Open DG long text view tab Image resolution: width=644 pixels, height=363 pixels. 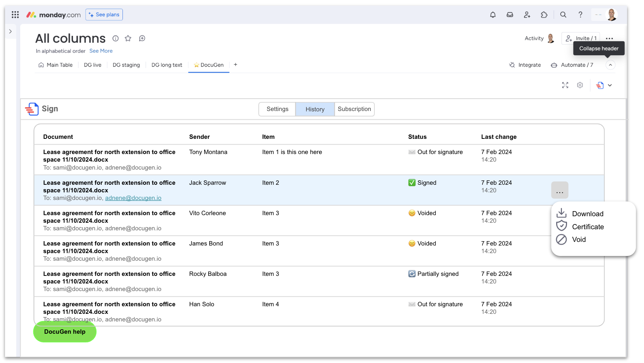click(167, 65)
